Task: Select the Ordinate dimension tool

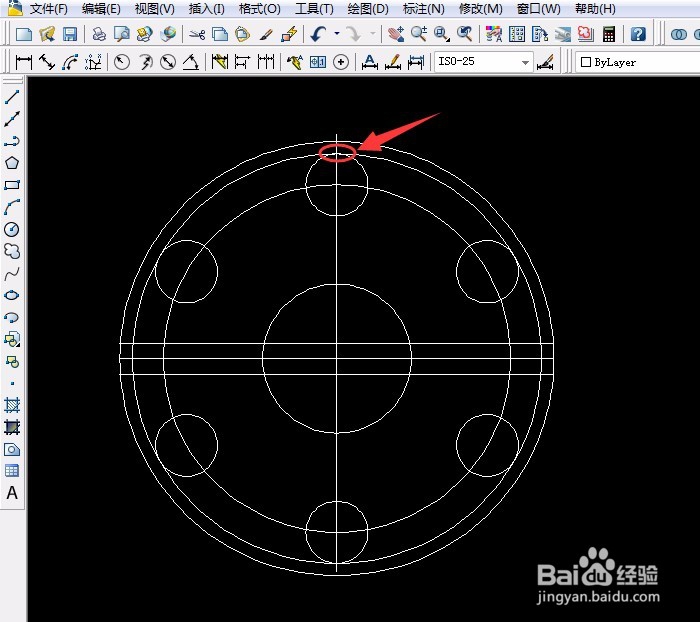Action: click(x=93, y=62)
